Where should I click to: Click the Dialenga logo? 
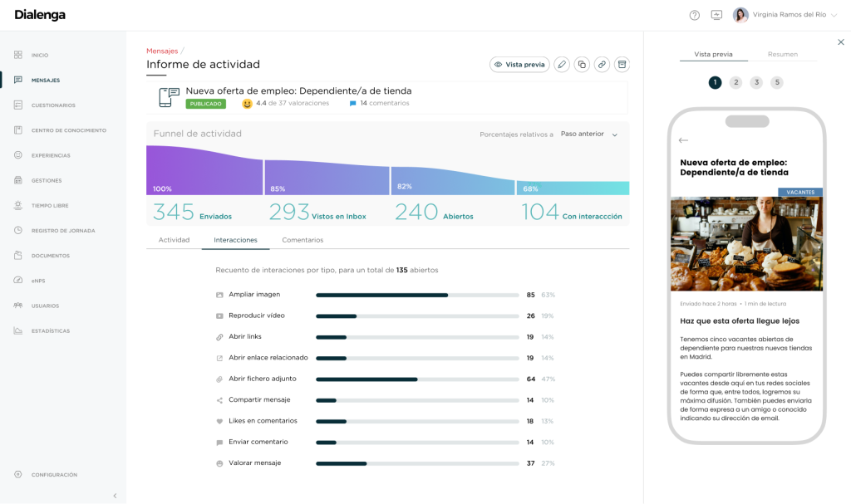pyautogui.click(x=40, y=15)
